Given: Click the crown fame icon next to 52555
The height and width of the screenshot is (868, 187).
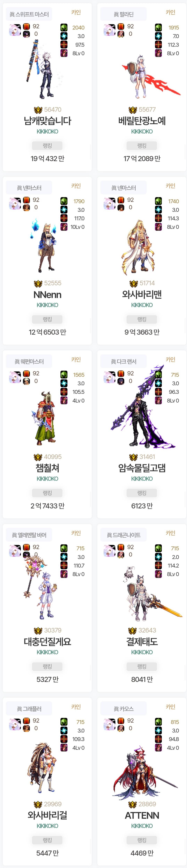Looking at the screenshot, I should [38, 283].
